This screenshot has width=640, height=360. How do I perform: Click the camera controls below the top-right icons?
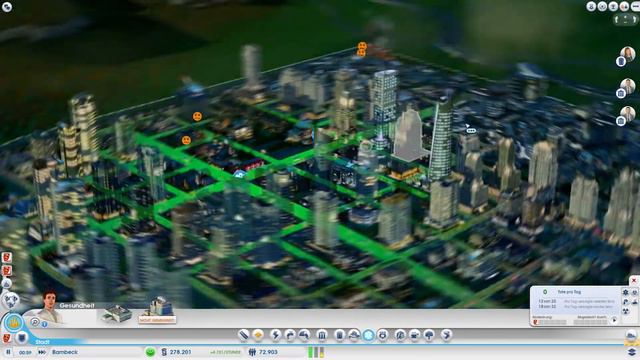[x=625, y=19]
